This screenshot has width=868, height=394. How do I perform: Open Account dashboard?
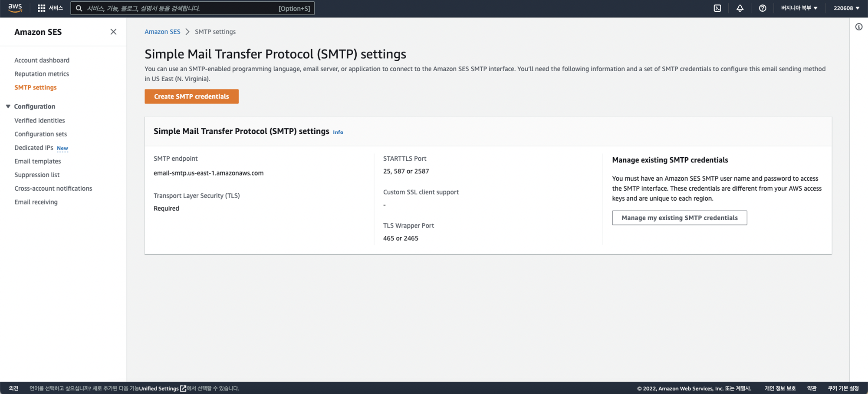(42, 60)
